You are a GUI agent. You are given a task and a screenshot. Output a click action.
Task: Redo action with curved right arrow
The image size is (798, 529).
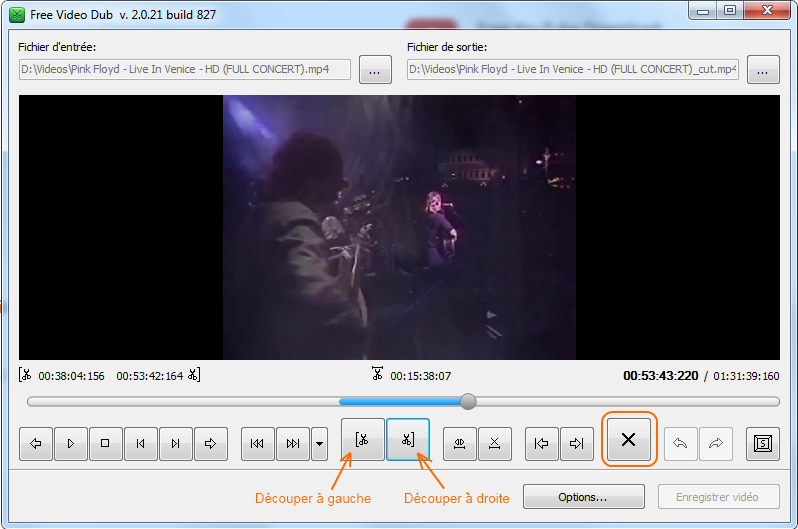click(x=716, y=443)
